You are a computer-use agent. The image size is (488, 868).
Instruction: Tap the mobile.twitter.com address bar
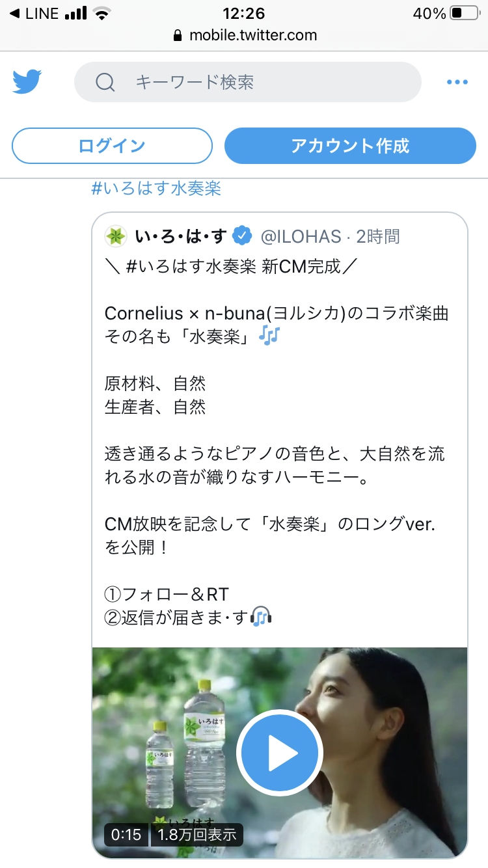252,36
